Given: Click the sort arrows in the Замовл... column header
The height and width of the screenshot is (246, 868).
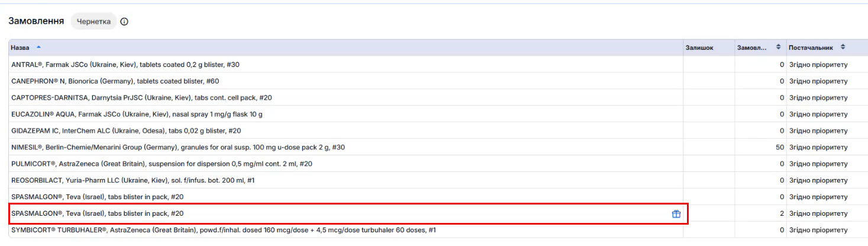Looking at the screenshot, I should pos(779,47).
